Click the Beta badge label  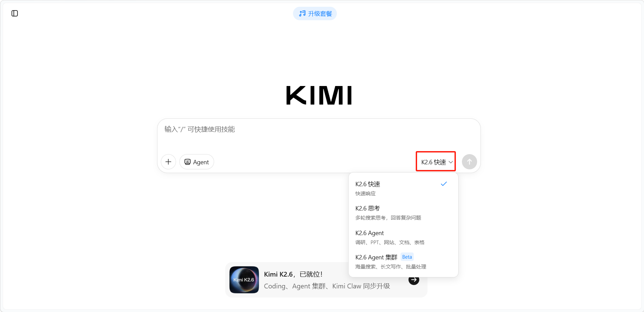point(407,257)
